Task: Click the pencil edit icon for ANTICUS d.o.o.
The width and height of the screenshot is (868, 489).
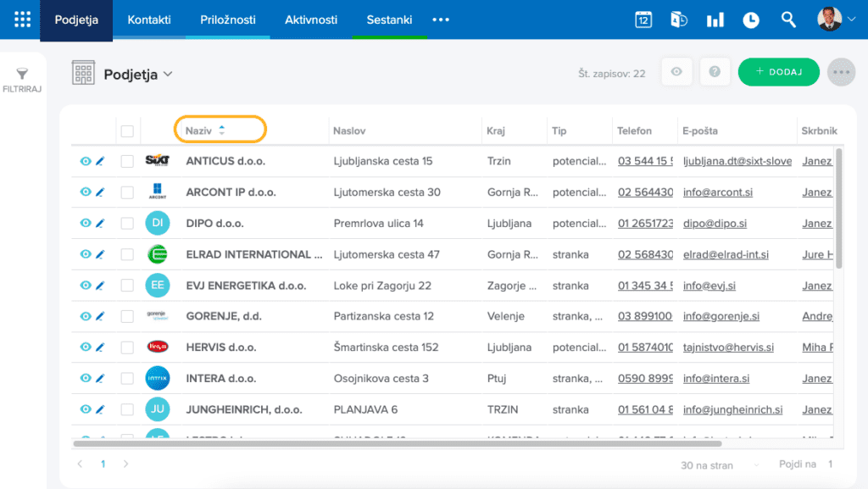Action: (x=100, y=160)
